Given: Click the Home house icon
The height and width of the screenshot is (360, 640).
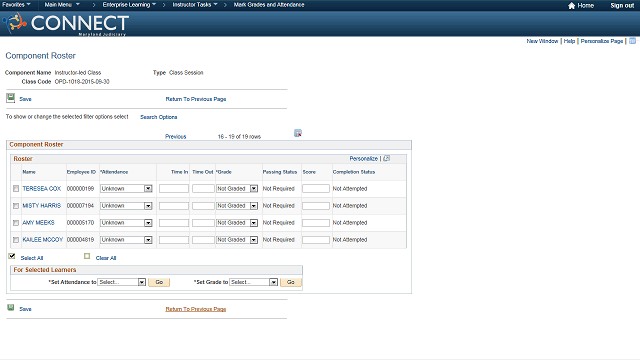Looking at the screenshot, I should coord(571,5).
